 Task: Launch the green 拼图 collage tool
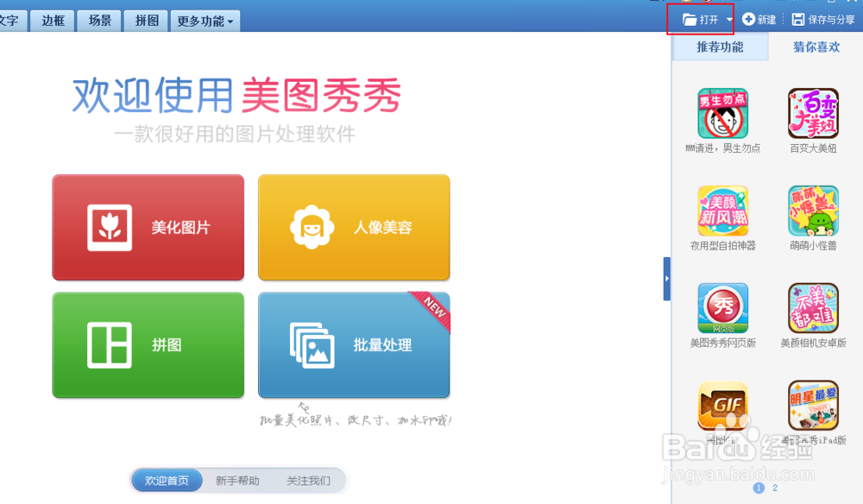point(148,345)
